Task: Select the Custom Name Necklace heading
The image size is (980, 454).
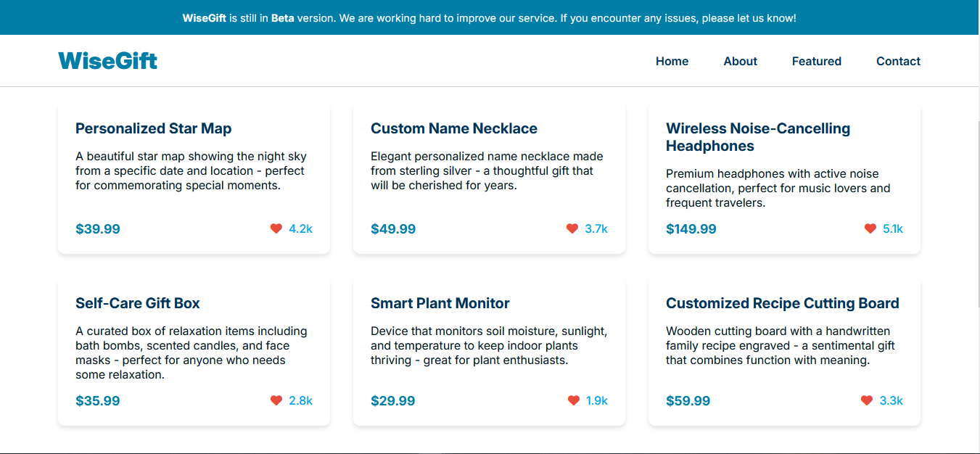Action: (453, 128)
